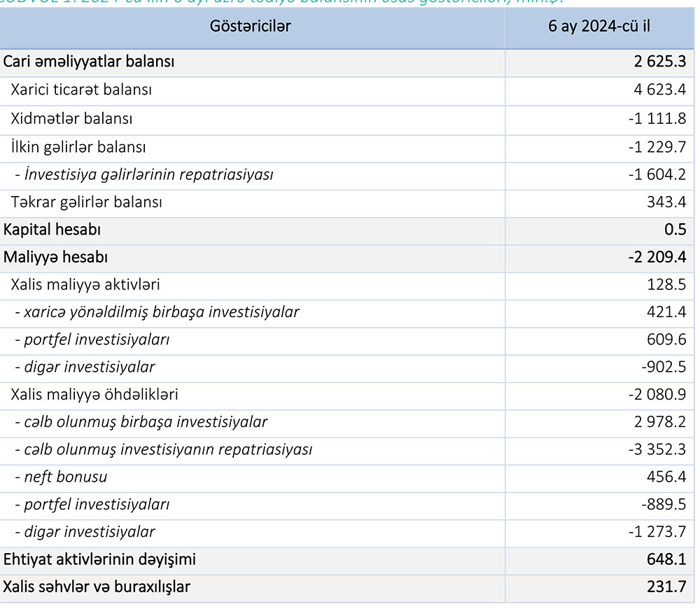
Task: Click the 6 ay 2024-cü il header
Action: click(x=599, y=27)
